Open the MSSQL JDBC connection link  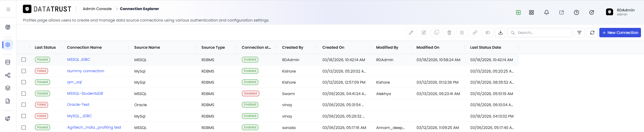coord(79,59)
